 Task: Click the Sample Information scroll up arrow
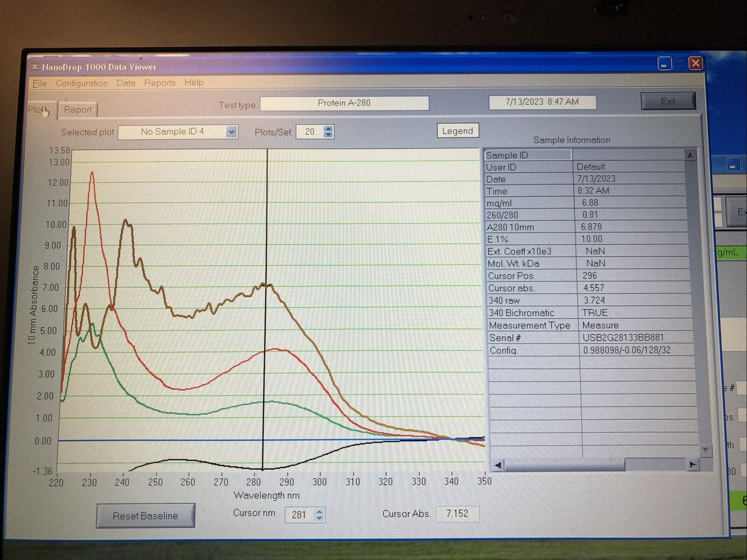(690, 155)
